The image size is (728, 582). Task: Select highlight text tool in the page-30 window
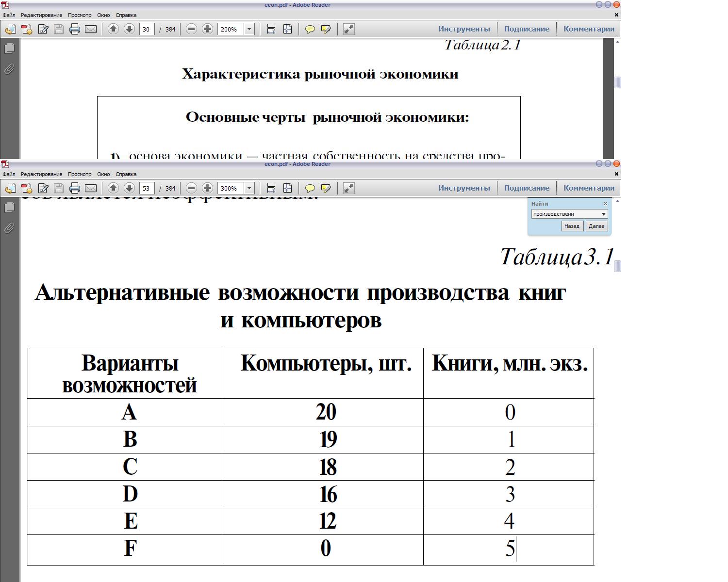point(326,29)
